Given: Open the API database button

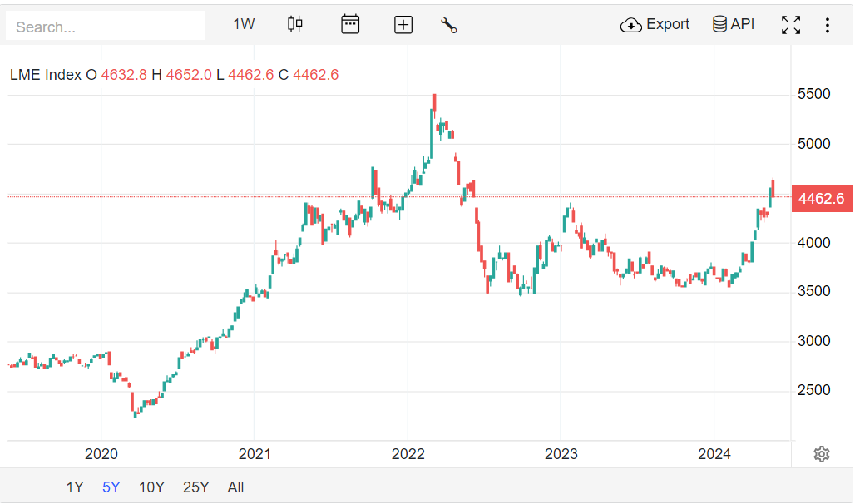Looking at the screenshot, I should [x=734, y=24].
